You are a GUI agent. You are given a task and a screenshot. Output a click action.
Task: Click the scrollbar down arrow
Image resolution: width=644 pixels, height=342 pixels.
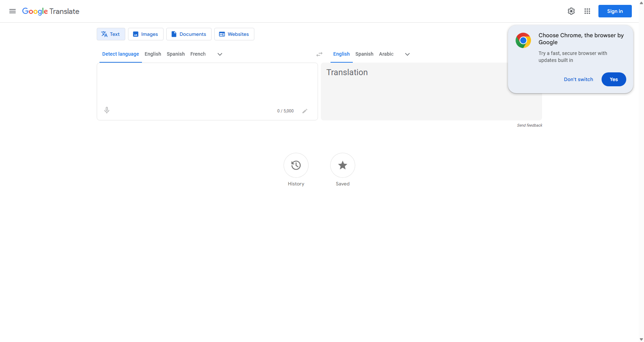(x=641, y=339)
